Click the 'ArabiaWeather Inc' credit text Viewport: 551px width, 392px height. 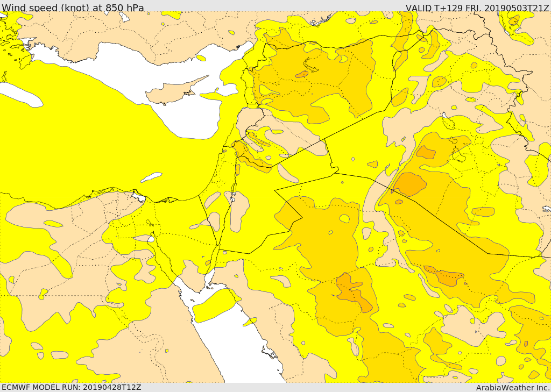pos(512,388)
